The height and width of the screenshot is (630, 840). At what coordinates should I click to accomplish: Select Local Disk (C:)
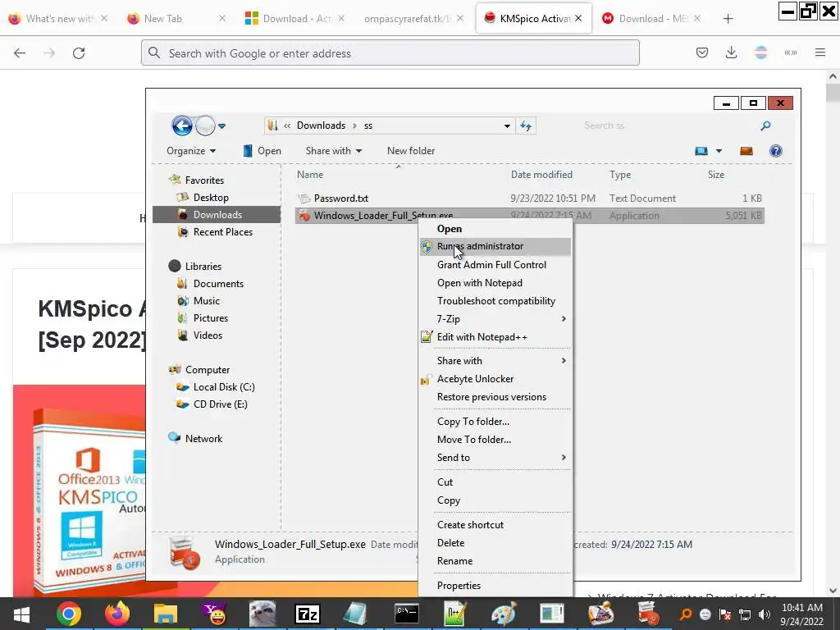[x=223, y=387]
